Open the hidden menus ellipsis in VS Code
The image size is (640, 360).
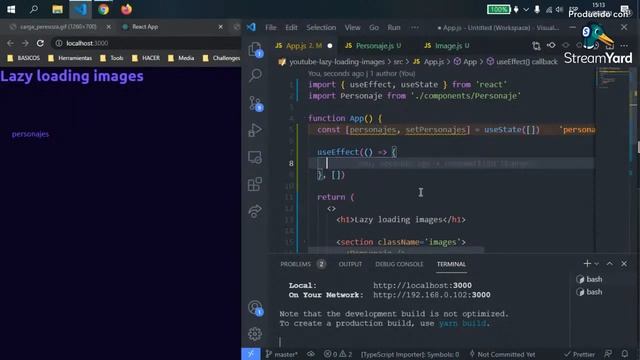pos(415,27)
